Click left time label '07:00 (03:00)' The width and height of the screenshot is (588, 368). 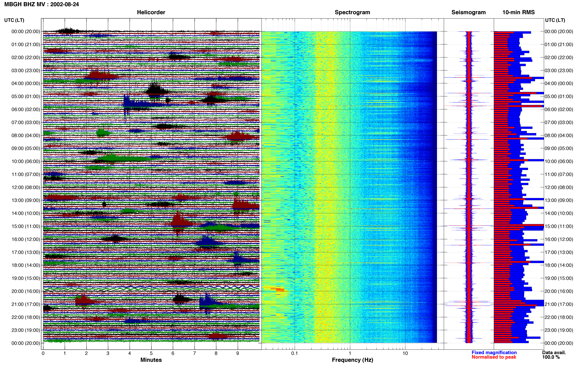coord(26,122)
